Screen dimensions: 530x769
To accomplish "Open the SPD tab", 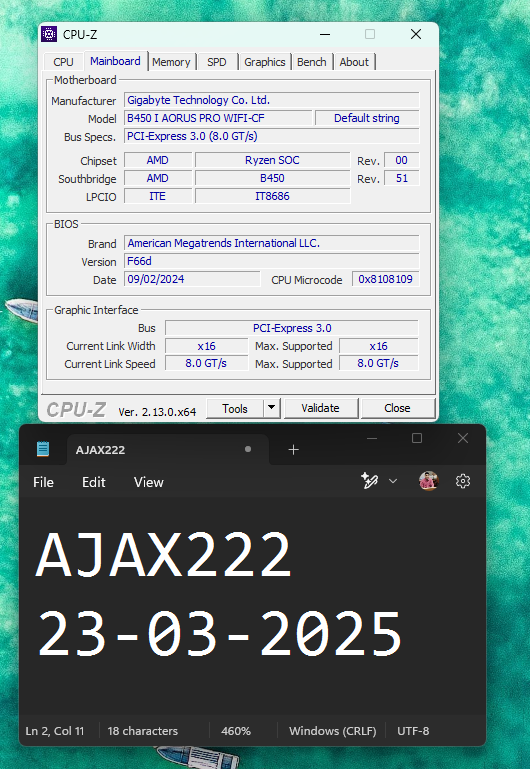I will click(217, 62).
